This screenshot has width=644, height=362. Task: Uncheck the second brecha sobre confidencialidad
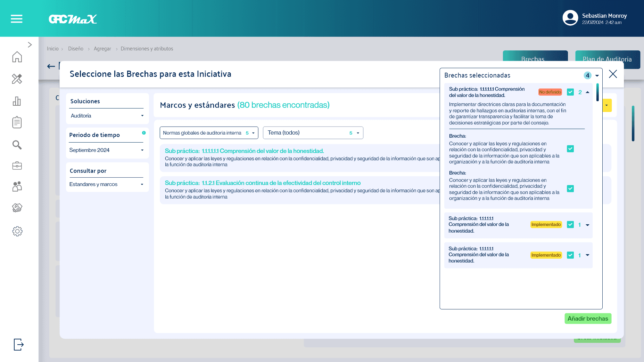click(x=570, y=188)
